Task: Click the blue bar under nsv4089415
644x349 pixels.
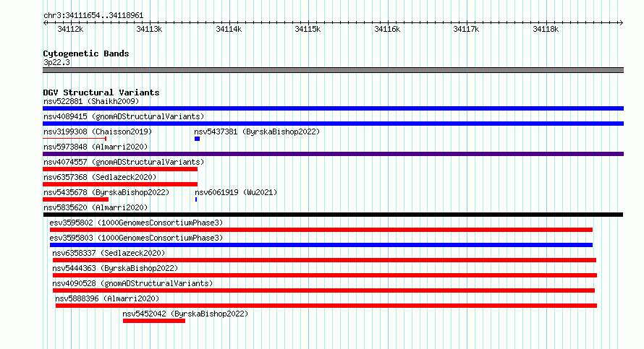Action: pyautogui.click(x=333, y=124)
